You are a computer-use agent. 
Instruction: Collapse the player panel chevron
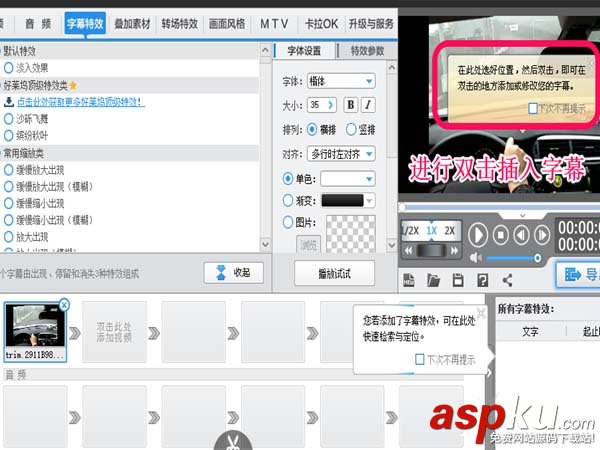point(523,216)
